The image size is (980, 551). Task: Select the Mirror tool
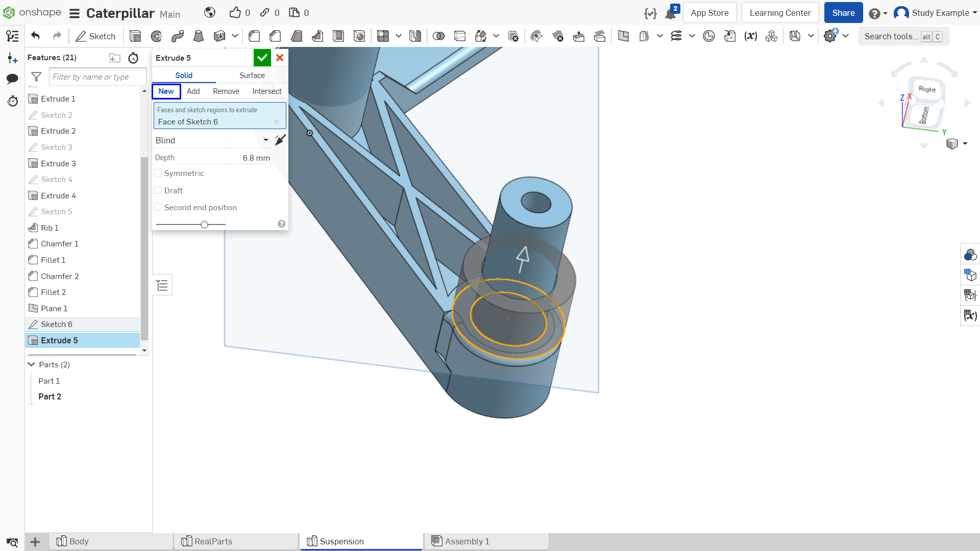[415, 36]
